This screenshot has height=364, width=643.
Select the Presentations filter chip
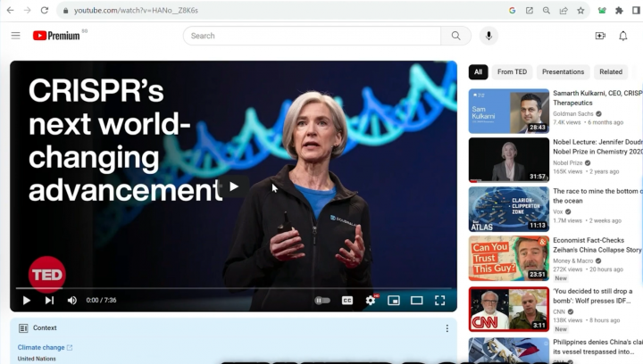point(563,72)
